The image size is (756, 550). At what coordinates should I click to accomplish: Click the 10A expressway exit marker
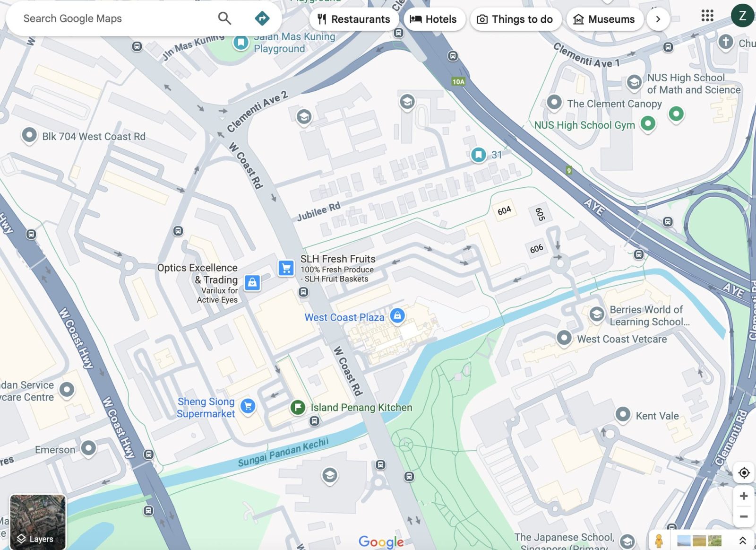coord(458,81)
